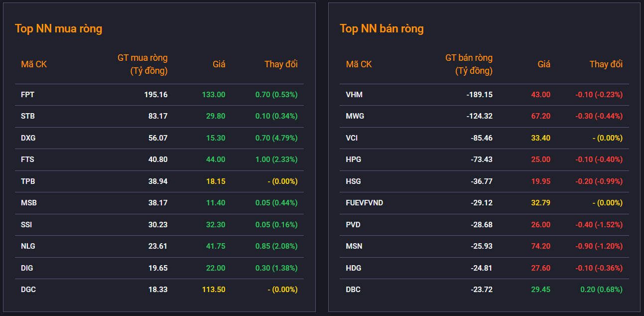The width and height of the screenshot is (644, 316).
Task: Click STB net buy value 83.17
Action: [x=158, y=116]
